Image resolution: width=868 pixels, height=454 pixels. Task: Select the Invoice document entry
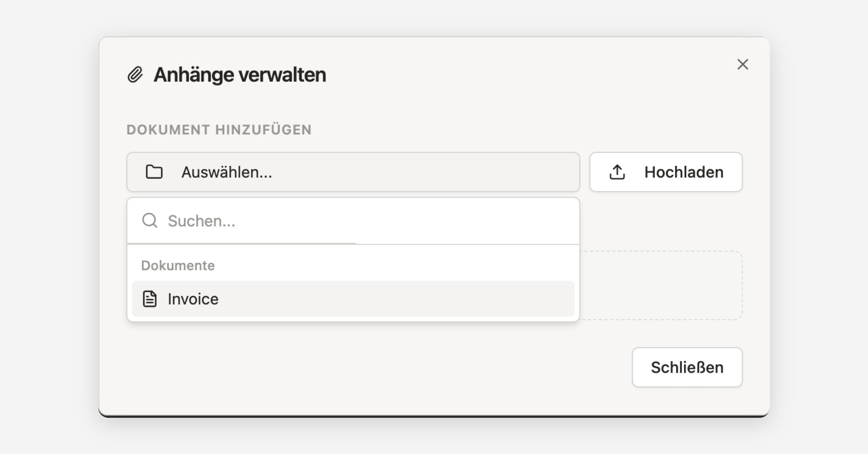[x=353, y=299]
